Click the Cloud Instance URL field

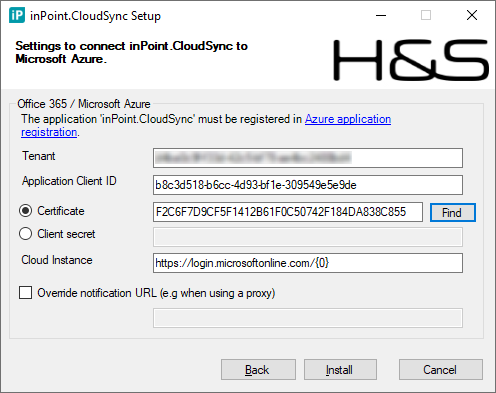point(308,263)
